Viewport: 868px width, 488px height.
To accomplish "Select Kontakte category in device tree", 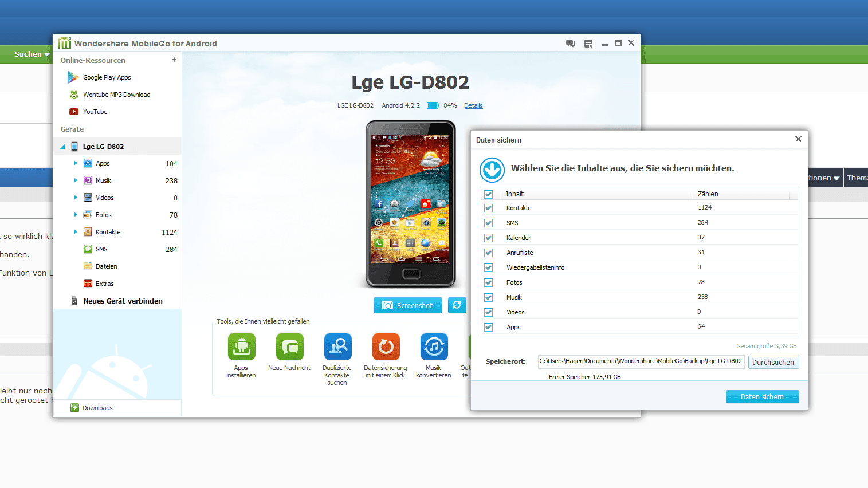I will tap(108, 232).
